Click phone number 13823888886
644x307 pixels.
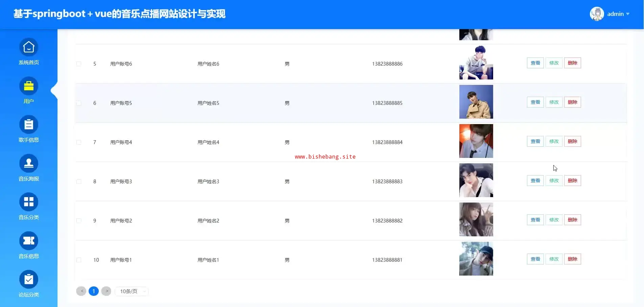387,64
